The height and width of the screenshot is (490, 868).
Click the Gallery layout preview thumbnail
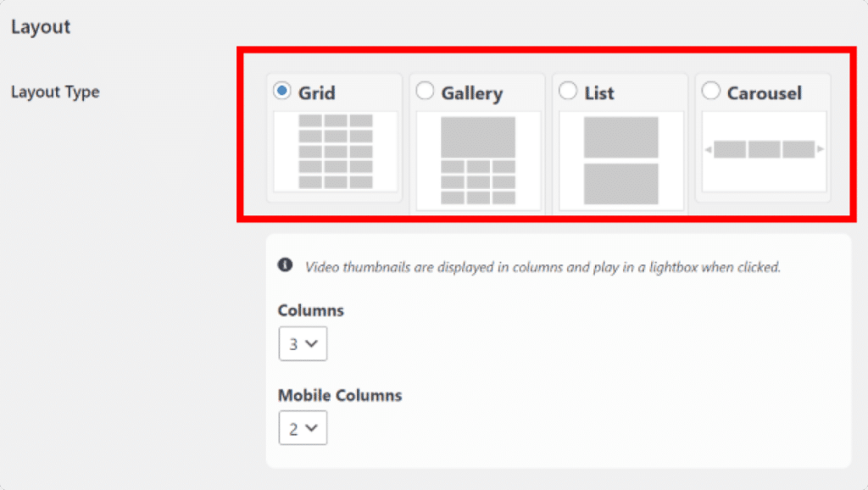pos(477,157)
